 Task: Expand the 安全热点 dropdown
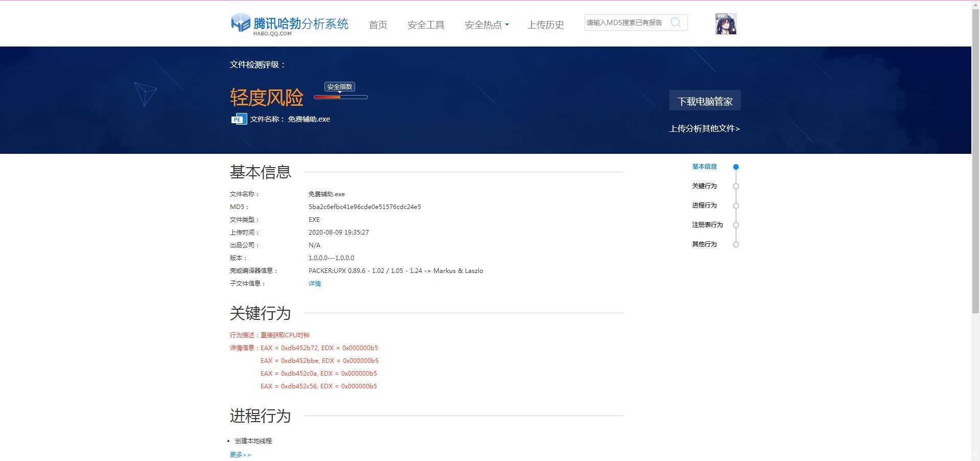486,25
